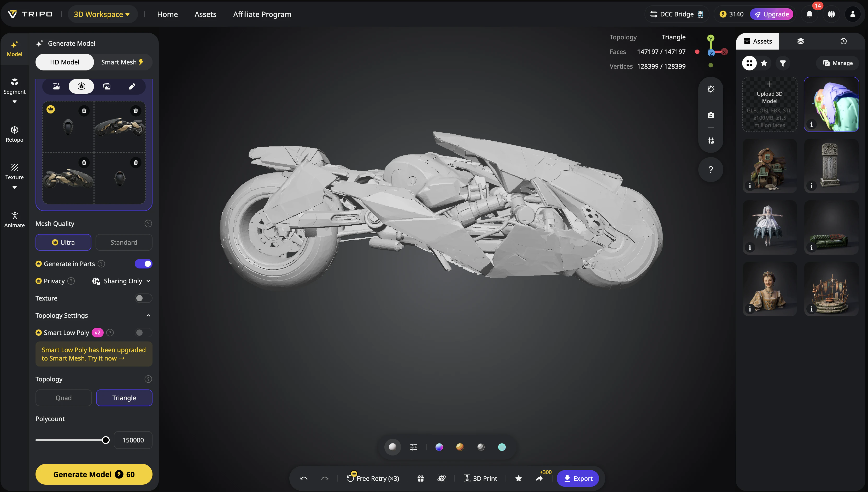Select batch images input mode icon
Screen dimensions: 868x492
pos(107,87)
